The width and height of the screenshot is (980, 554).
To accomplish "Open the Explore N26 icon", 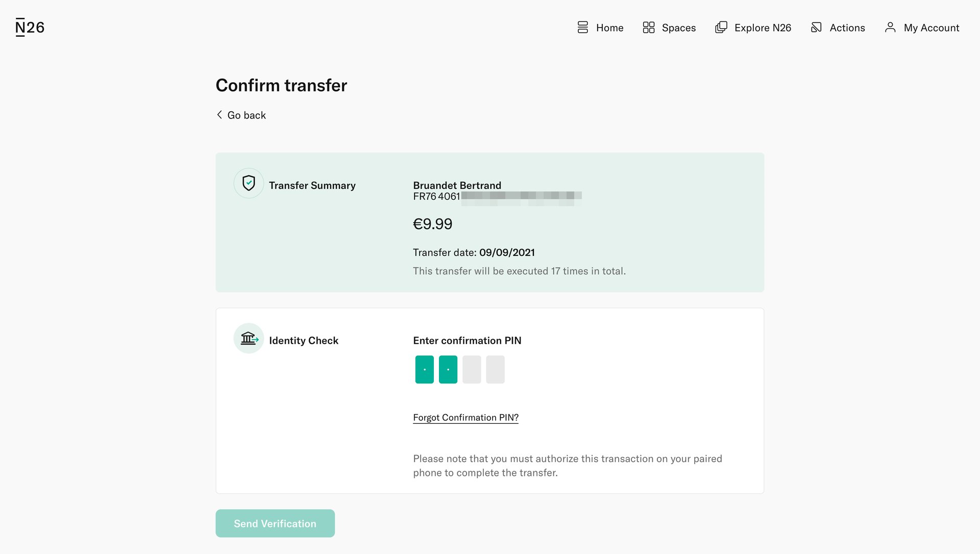I will (x=721, y=28).
